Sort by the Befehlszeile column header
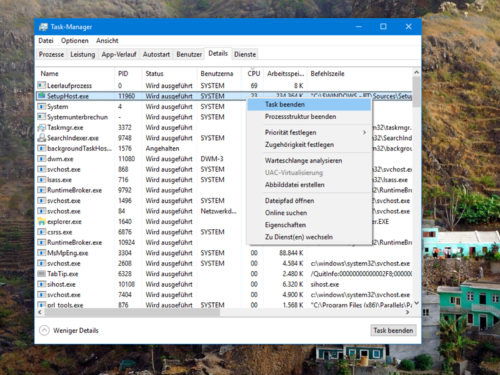This screenshot has width=500, height=375. [x=360, y=73]
